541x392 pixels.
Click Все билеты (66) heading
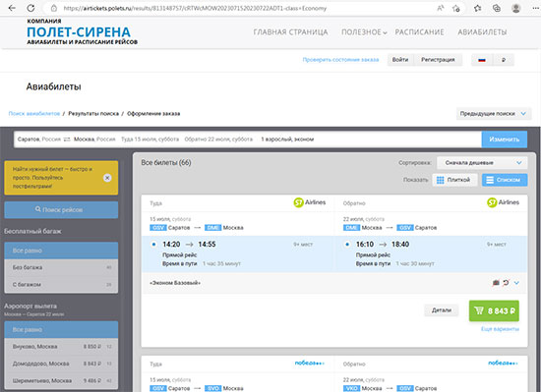click(166, 162)
